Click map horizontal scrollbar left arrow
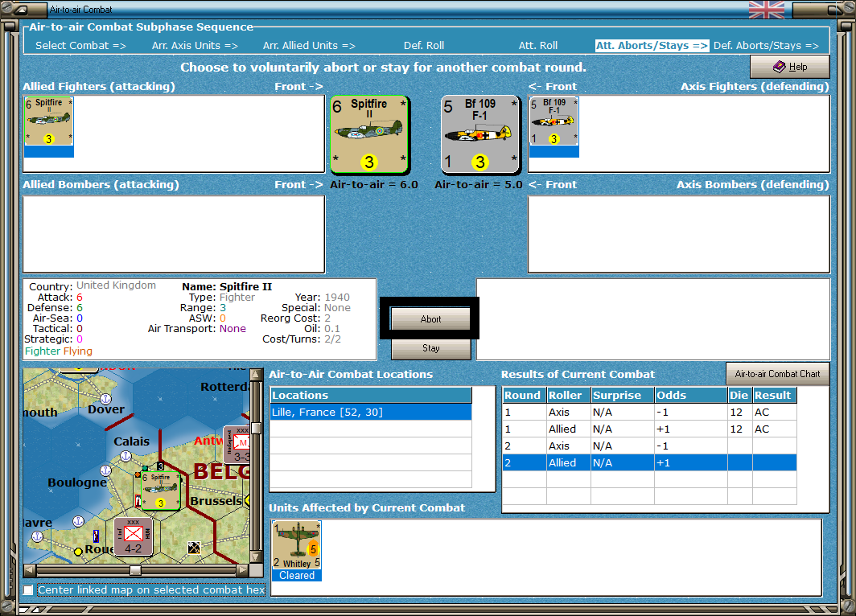The height and width of the screenshot is (616, 856). (30, 570)
